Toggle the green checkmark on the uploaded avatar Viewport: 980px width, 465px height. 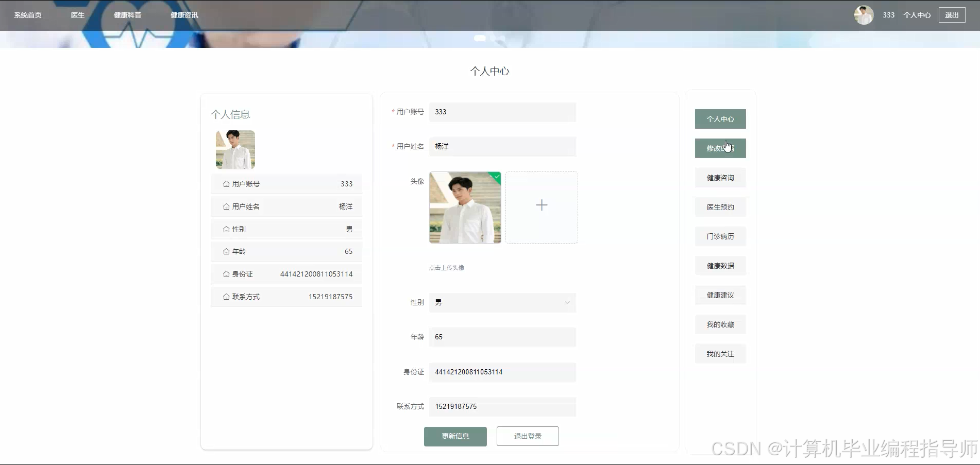tap(496, 177)
